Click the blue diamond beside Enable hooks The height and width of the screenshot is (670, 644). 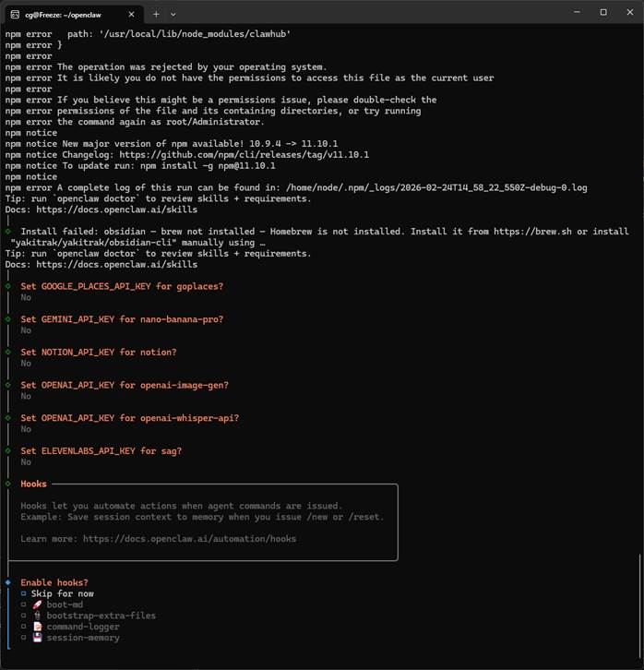coord(8,582)
